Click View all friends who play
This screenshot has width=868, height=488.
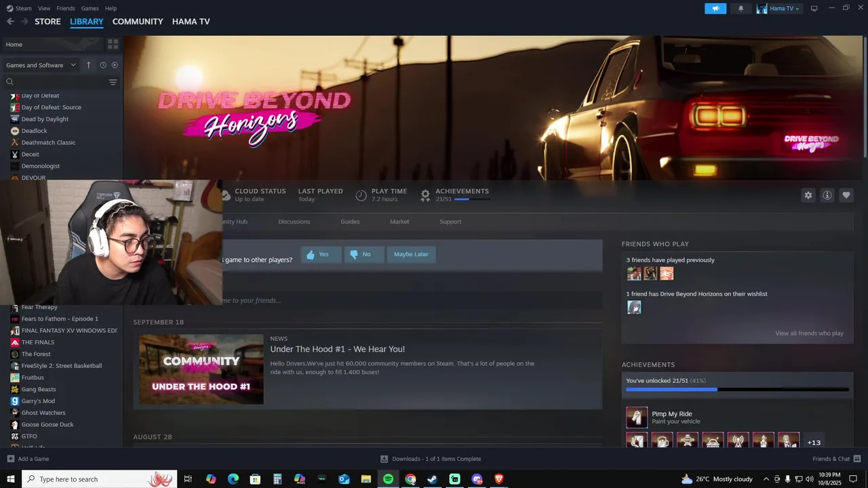[809, 333]
